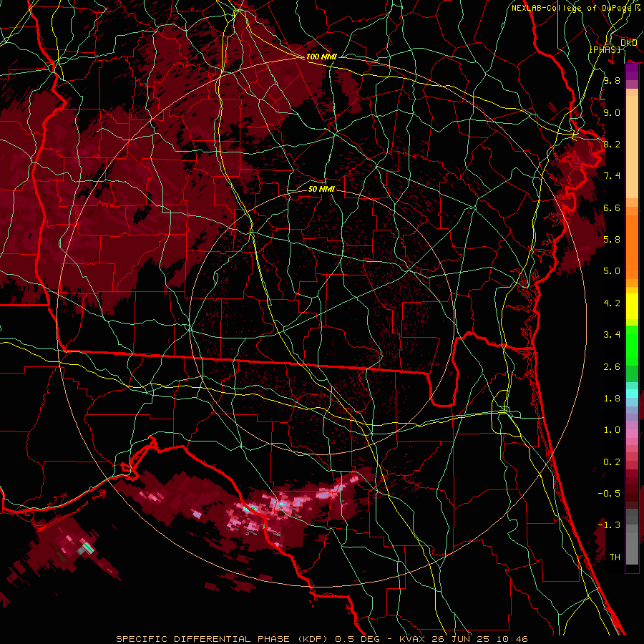
Task: Click the 9.0 value on the scale
Action: coord(612,113)
